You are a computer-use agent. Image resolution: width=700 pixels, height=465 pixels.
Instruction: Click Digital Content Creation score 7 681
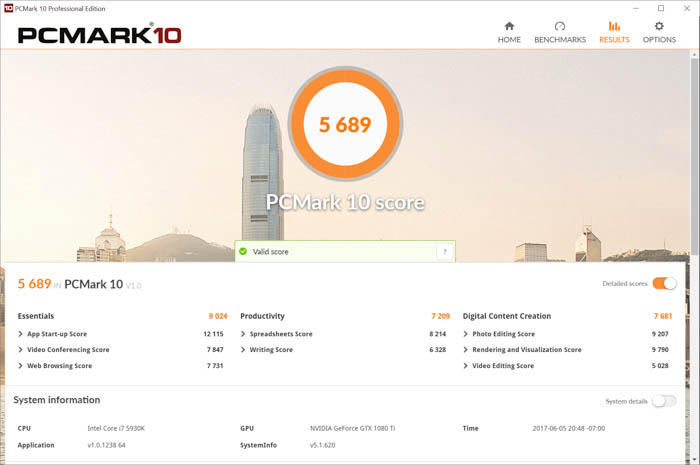(x=663, y=316)
